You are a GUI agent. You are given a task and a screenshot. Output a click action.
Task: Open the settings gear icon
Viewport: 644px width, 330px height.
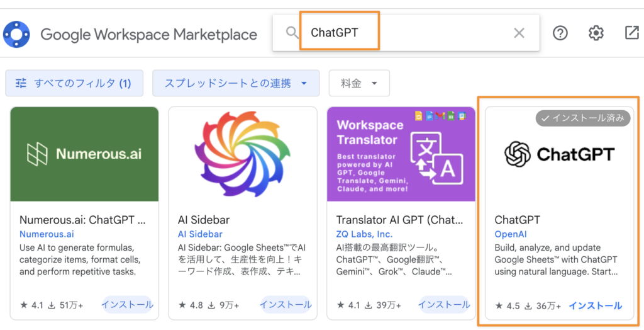point(596,33)
